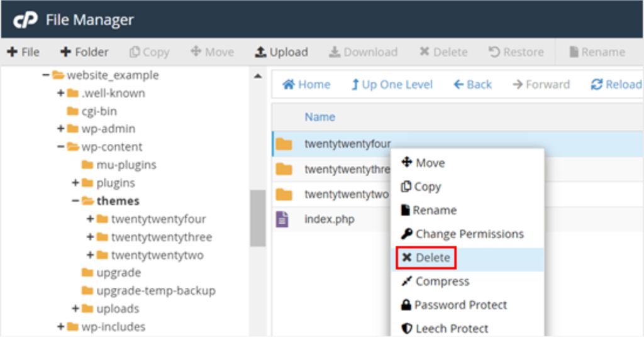This screenshot has height=362, width=644.
Task: Click the twentytwentythree folder icon in the list
Action: [284, 169]
